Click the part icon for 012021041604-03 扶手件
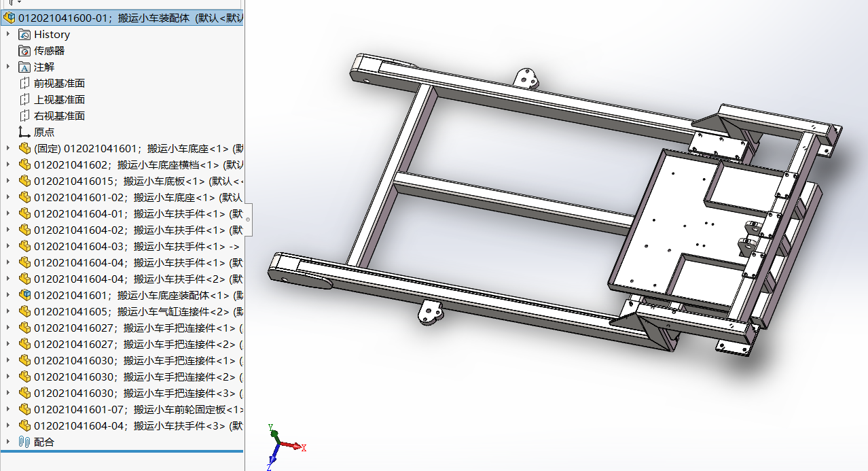868x471 pixels. pyautogui.click(x=24, y=247)
